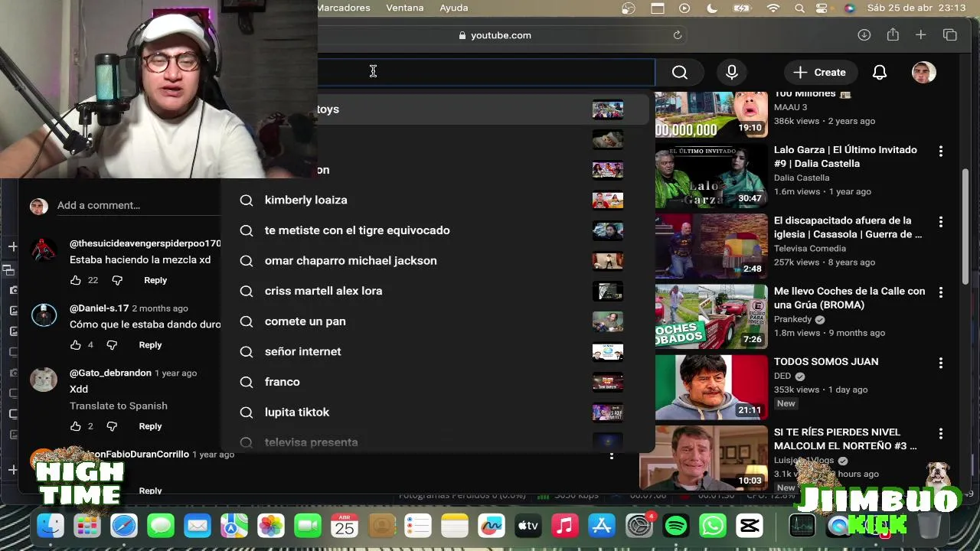Open the Ayuda menu in menu bar
The image size is (980, 551).
(x=454, y=8)
